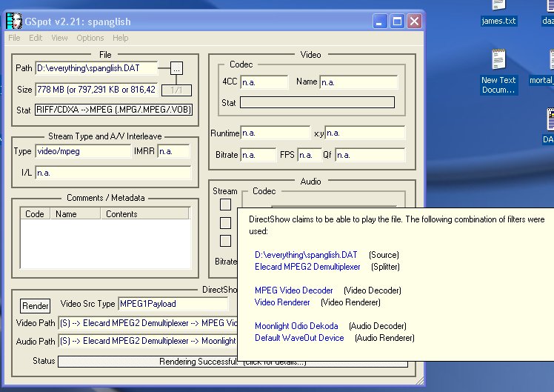
Task: Click the Video Src Type MPEG1Payload field
Action: tap(173, 304)
